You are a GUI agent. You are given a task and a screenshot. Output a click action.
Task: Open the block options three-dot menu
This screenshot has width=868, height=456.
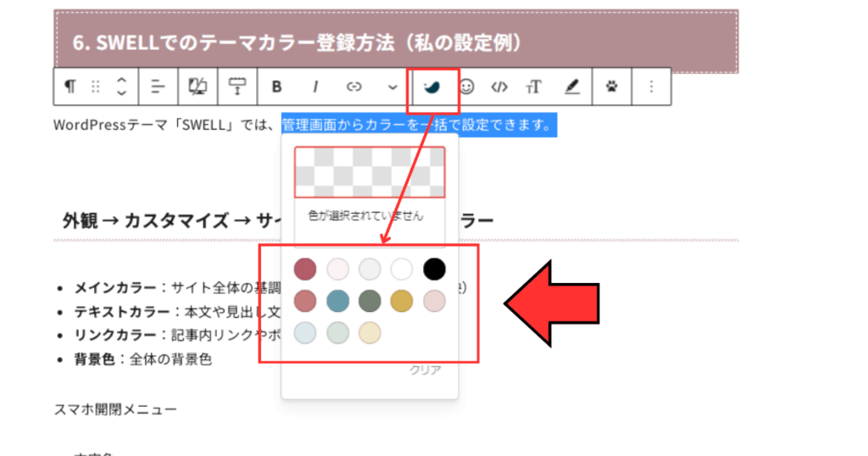tap(651, 86)
